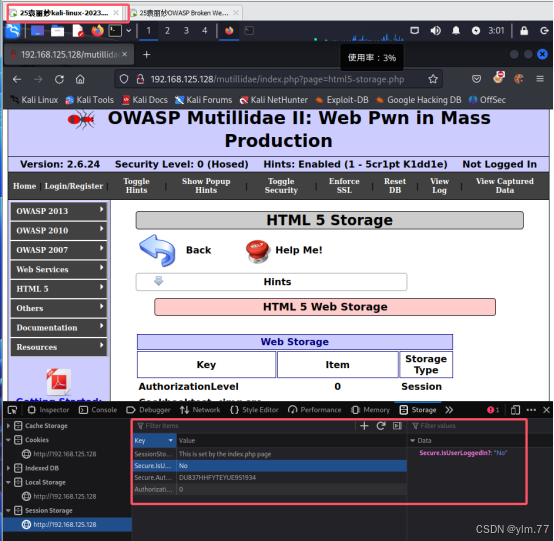Click the PDF Getting Started icon
This screenshot has height=541, width=554.
(59, 382)
